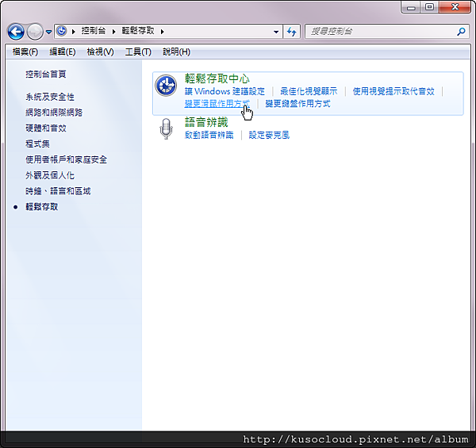
Task: Open 使用者帳戶和家庭安全 category
Action: coord(66,159)
